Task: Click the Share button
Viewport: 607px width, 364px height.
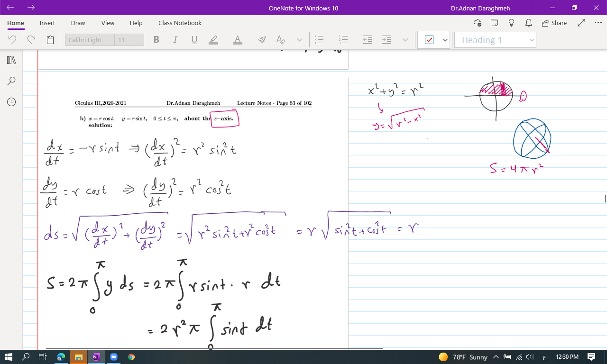Action: coord(554,23)
